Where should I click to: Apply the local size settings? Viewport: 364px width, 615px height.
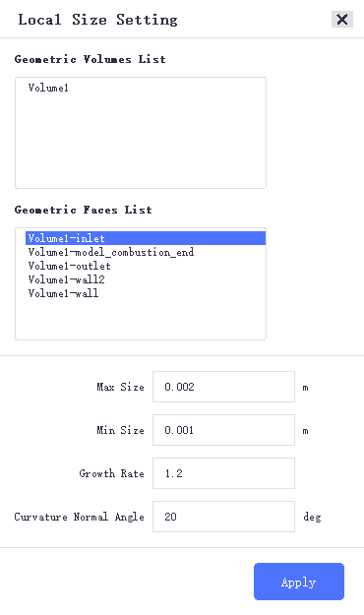[299, 582]
